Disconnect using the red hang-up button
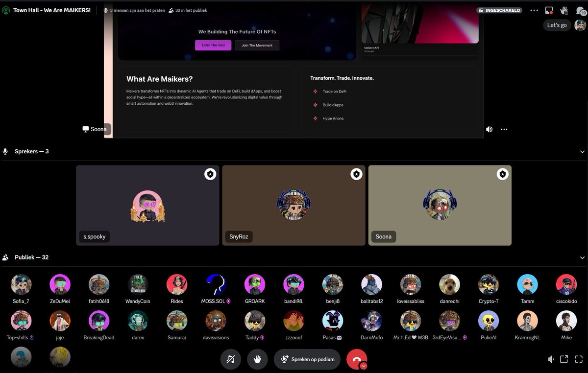The height and width of the screenshot is (373, 588). [357, 359]
